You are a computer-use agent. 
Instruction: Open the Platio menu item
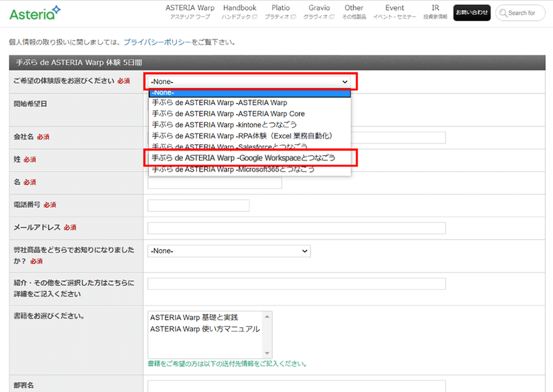(x=280, y=12)
